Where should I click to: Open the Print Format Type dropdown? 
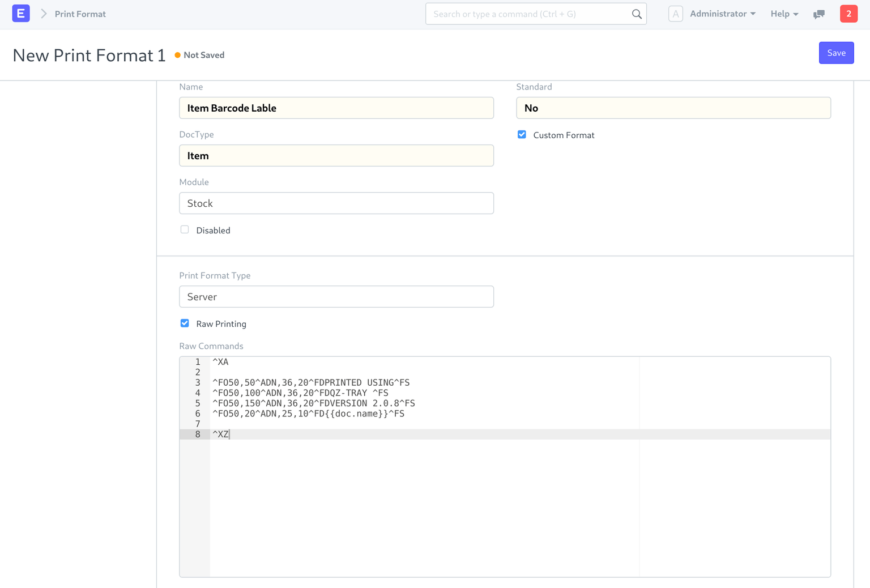[x=336, y=297]
